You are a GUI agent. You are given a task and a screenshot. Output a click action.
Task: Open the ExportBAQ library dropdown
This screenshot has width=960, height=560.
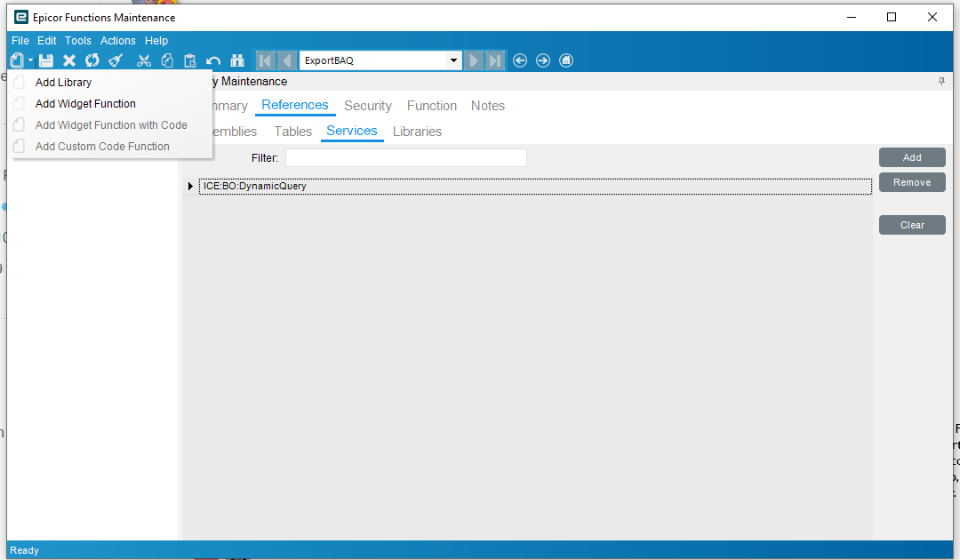(453, 60)
